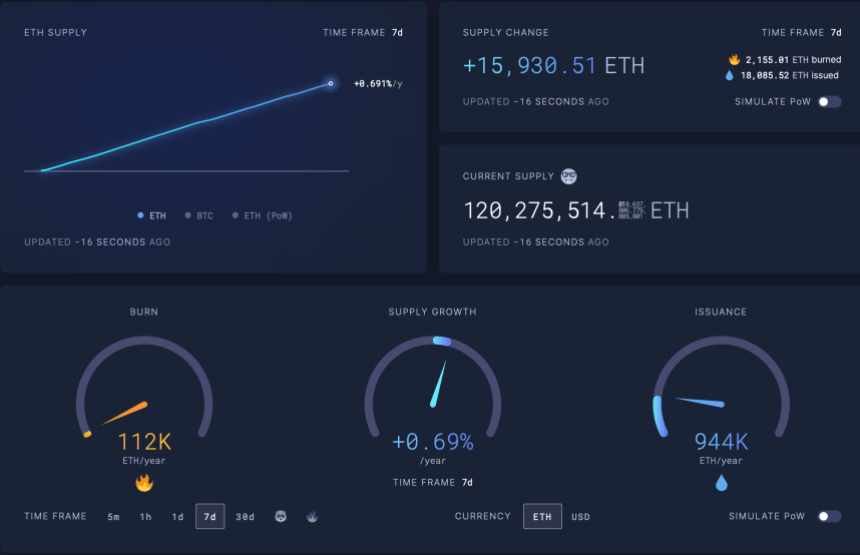Select the flame icon after the 30d option

[311, 517]
